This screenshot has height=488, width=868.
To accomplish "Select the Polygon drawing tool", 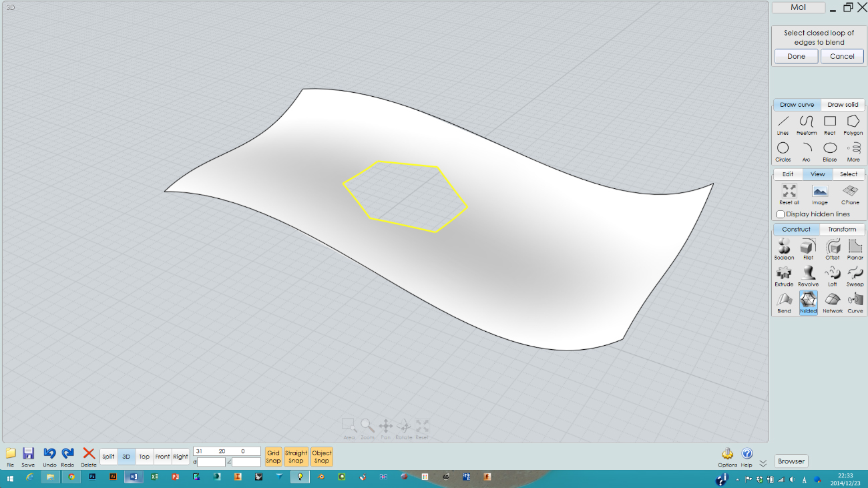I will [853, 124].
